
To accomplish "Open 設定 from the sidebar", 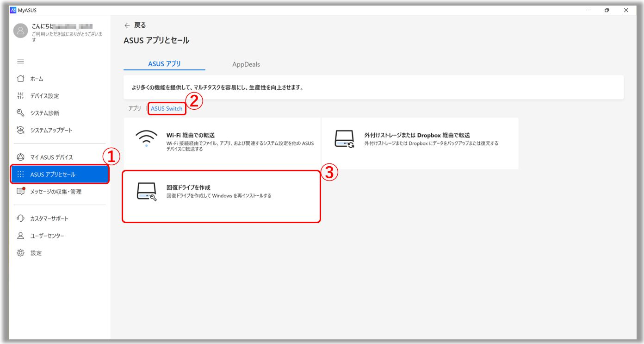I will 59,253.
